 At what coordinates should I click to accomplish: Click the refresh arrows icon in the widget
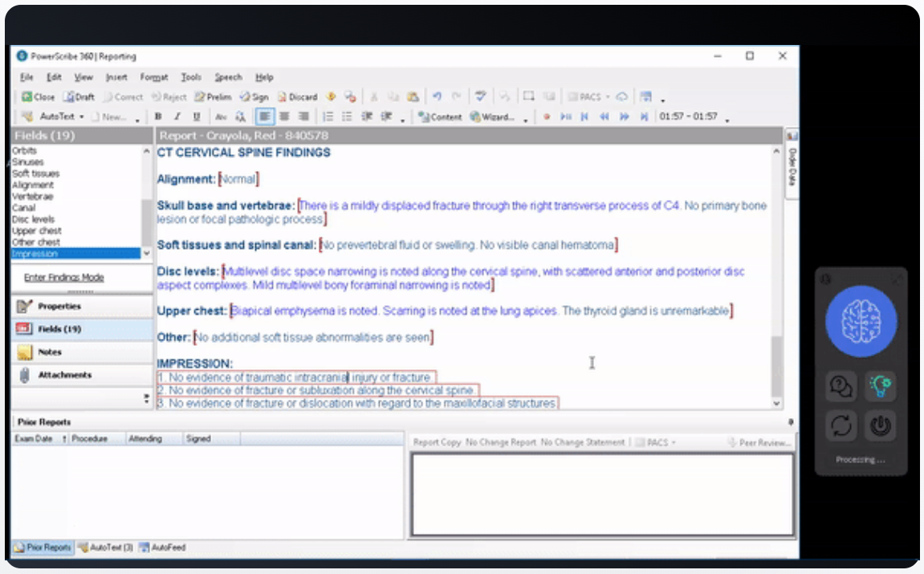(841, 425)
